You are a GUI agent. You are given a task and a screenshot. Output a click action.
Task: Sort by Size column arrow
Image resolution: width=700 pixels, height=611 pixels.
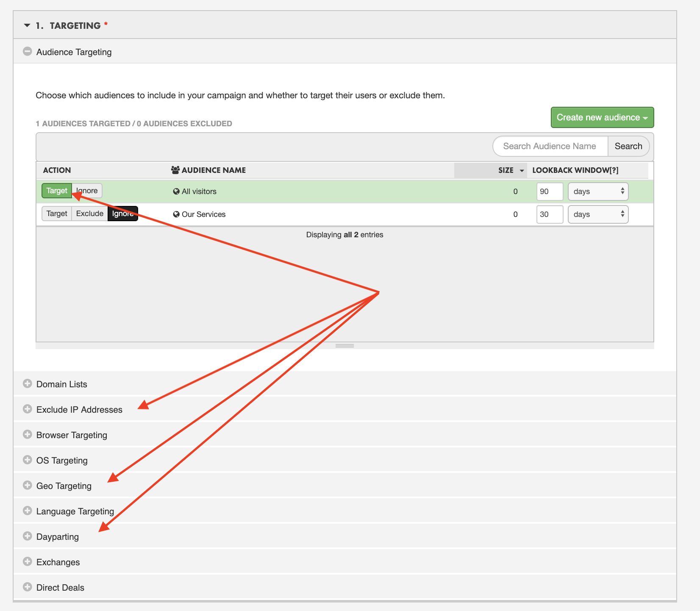coord(522,170)
